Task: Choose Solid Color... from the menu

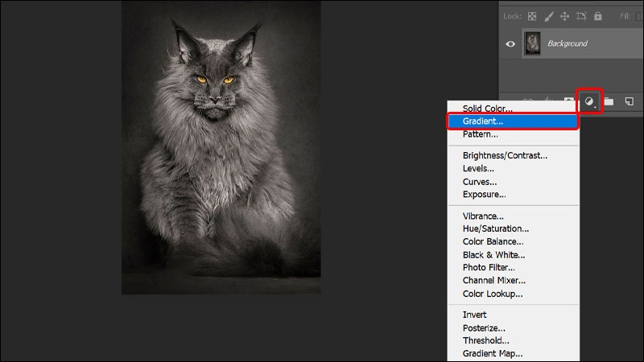Action: click(x=513, y=109)
